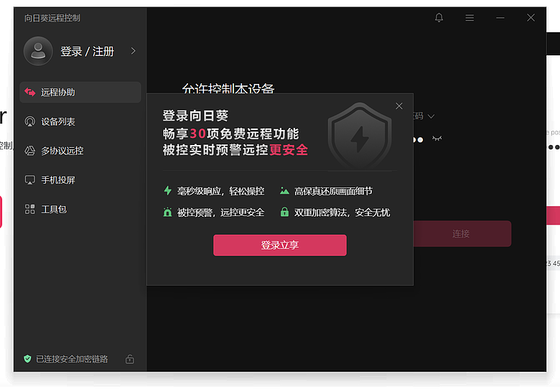Open 多协议远控 in the sidebar
This screenshot has height=392, width=560.
pos(80,151)
